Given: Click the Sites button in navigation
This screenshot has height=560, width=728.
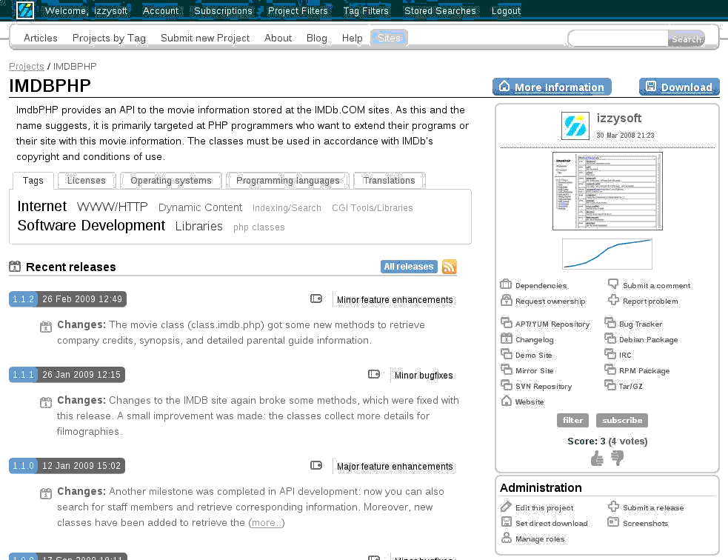Looking at the screenshot, I should click(389, 38).
